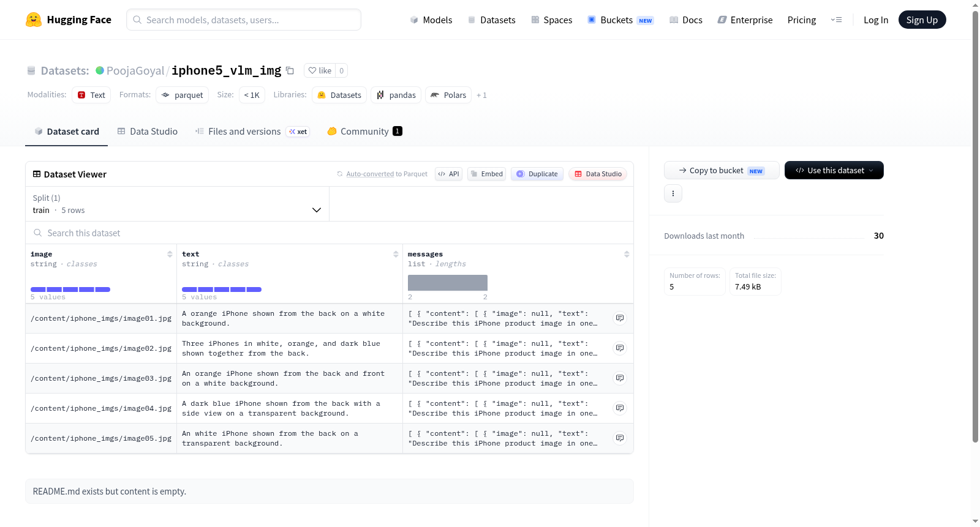Log In to Hugging Face

point(876,20)
